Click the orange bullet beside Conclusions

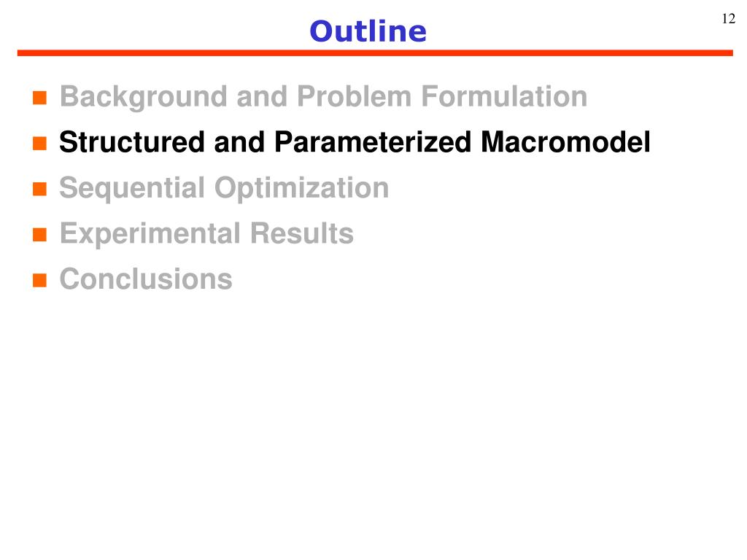[x=39, y=281]
